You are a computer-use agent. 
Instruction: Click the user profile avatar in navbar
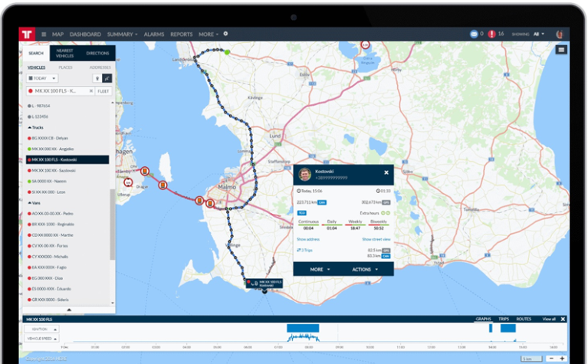click(559, 34)
